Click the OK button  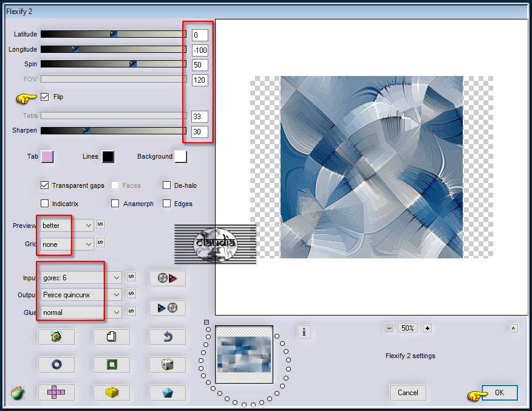[499, 393]
